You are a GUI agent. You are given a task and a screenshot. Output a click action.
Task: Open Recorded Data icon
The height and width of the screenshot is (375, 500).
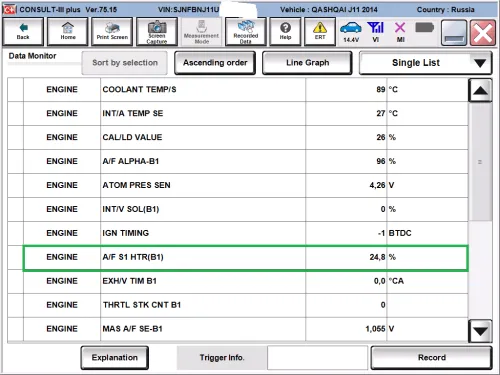point(246,31)
